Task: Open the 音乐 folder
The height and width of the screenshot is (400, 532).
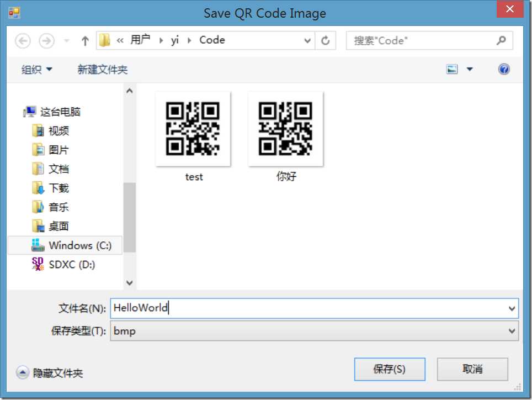Action: tap(58, 207)
